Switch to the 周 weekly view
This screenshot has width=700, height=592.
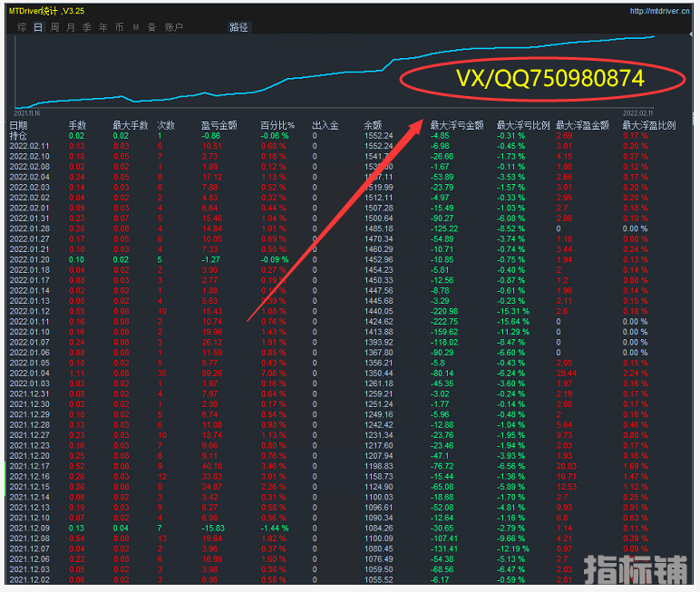(x=54, y=27)
